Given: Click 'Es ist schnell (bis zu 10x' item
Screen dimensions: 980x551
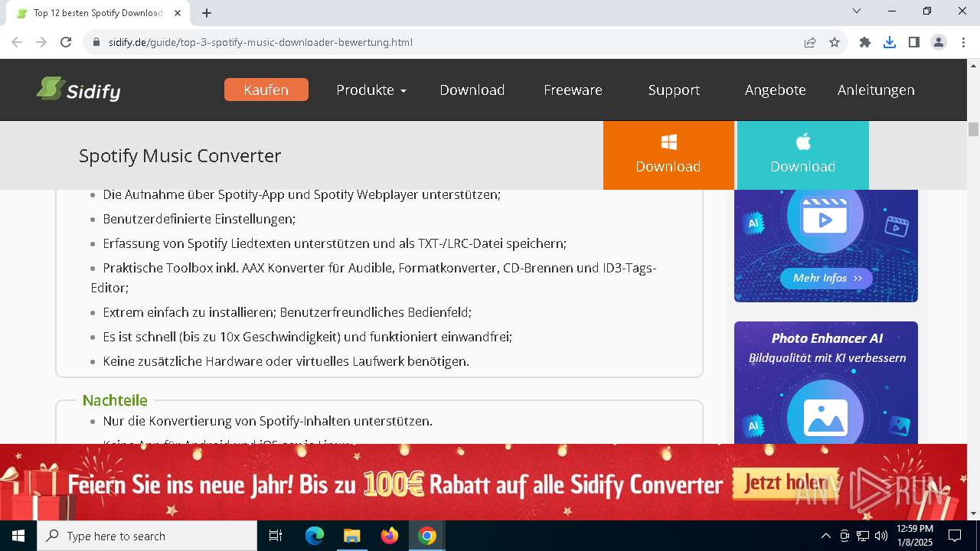Looking at the screenshot, I should [308, 337].
